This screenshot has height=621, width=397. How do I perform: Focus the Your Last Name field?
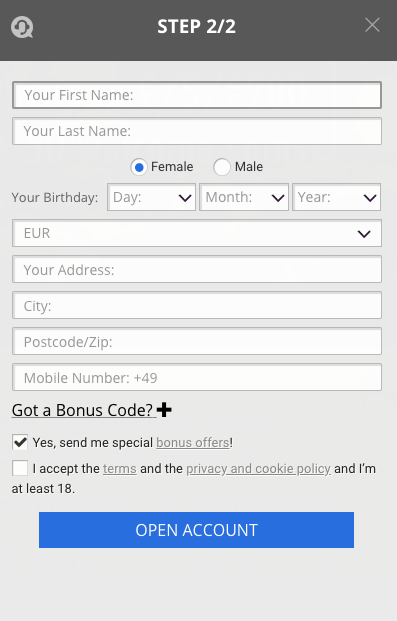pyautogui.click(x=197, y=131)
